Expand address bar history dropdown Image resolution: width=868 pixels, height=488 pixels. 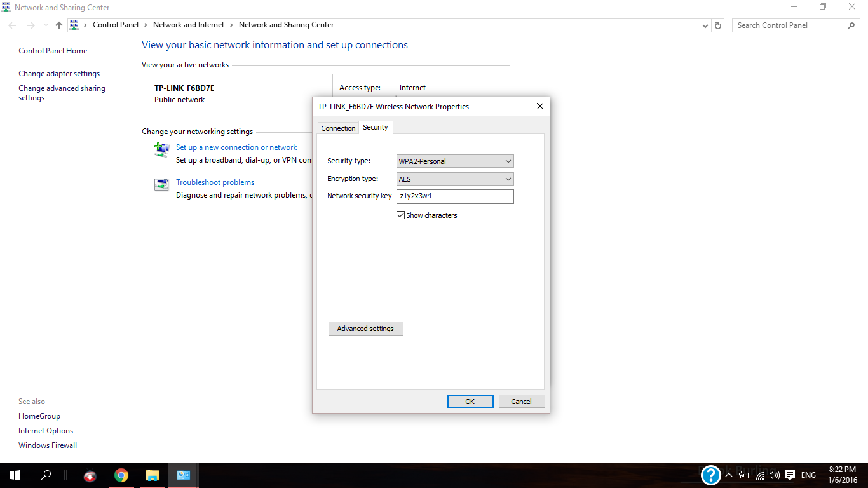coord(705,26)
